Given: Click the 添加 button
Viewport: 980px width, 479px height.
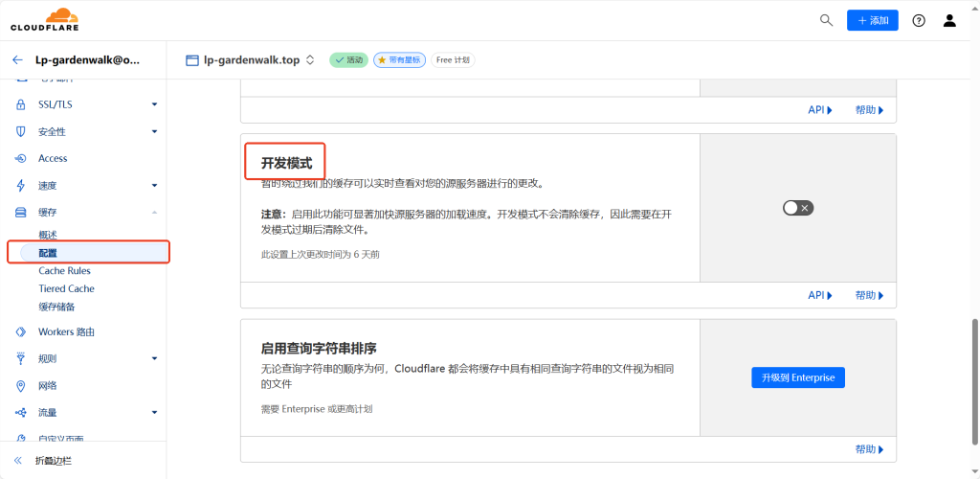Looking at the screenshot, I should (x=873, y=20).
